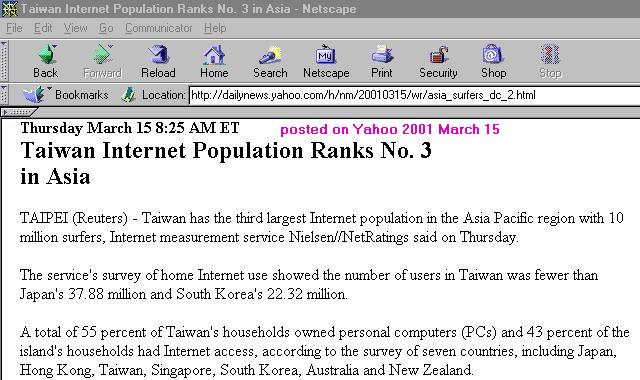
Task: Open the Communicator menu
Action: coord(158,28)
